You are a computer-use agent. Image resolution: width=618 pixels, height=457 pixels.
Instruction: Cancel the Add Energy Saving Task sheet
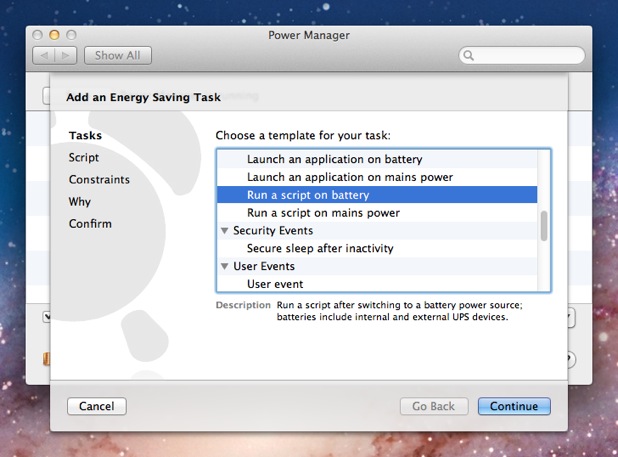(97, 406)
